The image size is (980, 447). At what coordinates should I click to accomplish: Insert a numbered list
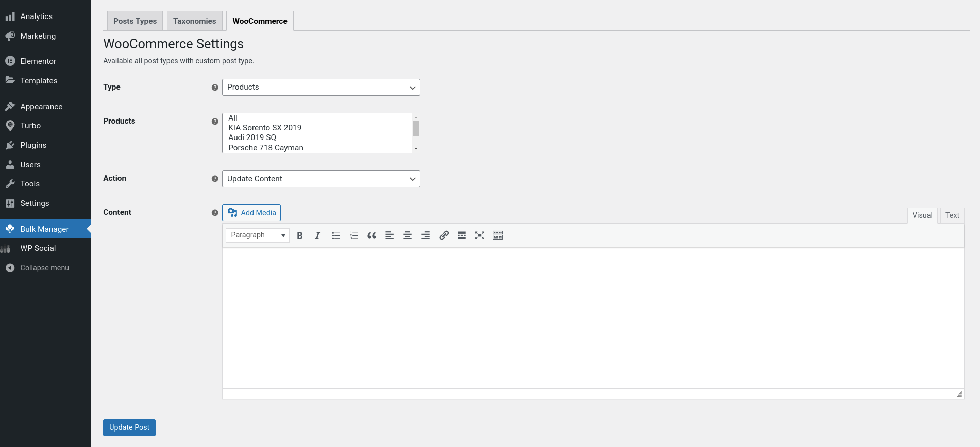(x=354, y=235)
